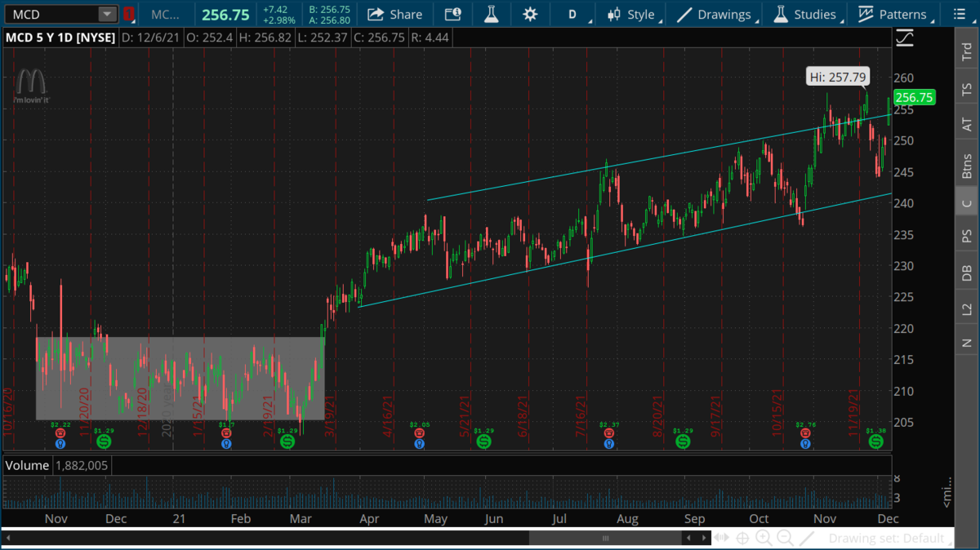
Task: Open the DB sidebar tab
Action: pos(967,273)
